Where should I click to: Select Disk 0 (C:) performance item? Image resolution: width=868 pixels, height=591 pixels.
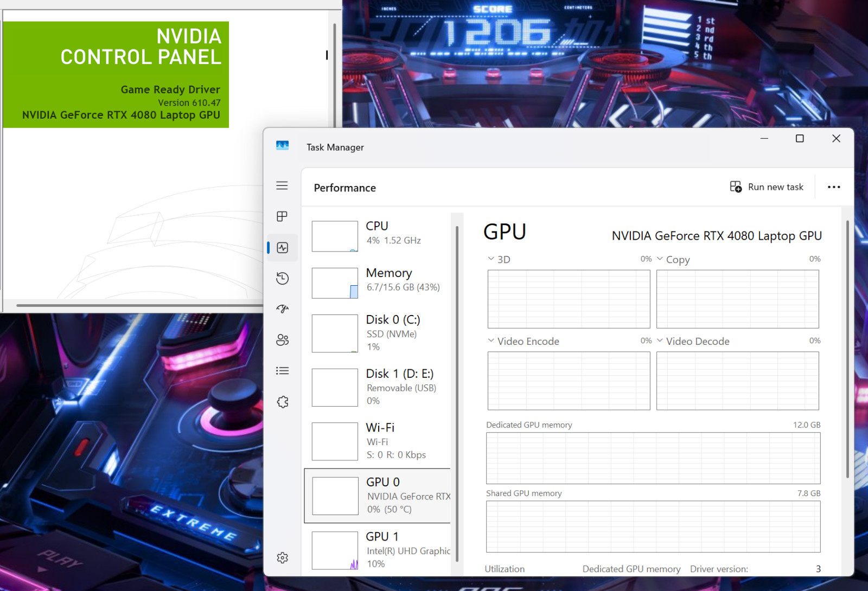pyautogui.click(x=378, y=333)
